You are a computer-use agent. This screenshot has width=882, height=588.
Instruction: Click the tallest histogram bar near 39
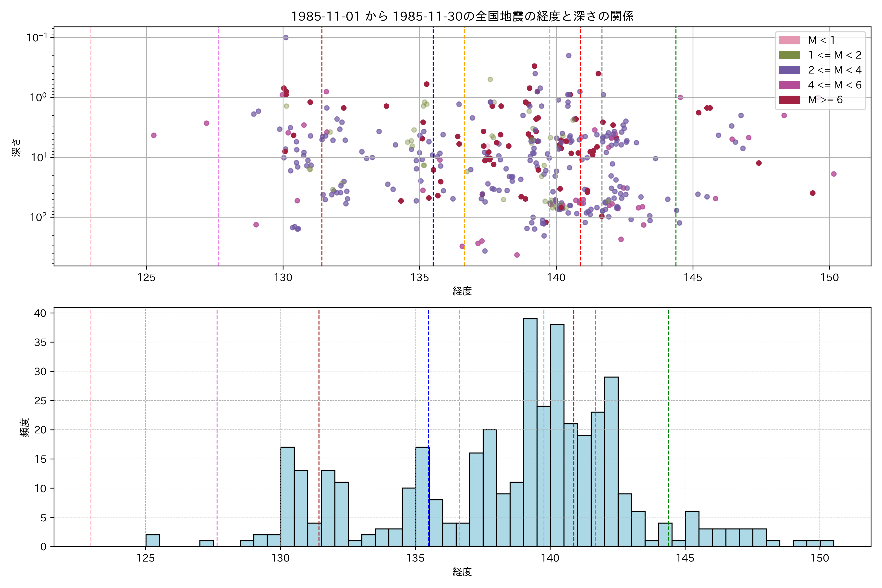pyautogui.click(x=530, y=431)
